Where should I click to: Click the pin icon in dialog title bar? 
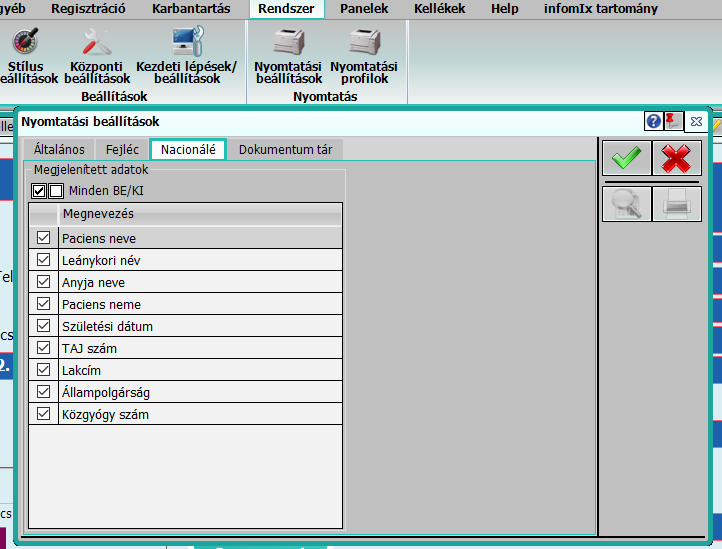click(x=672, y=121)
